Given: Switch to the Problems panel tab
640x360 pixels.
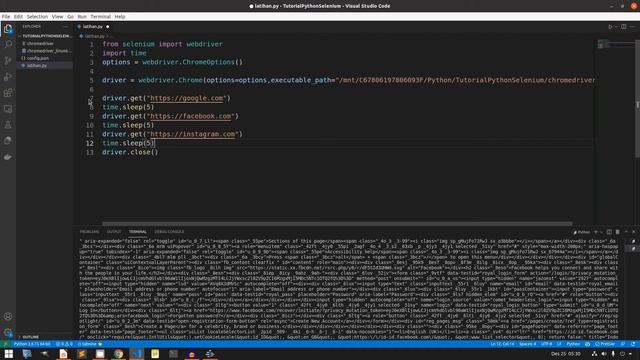Looking at the screenshot, I should (x=89, y=232).
